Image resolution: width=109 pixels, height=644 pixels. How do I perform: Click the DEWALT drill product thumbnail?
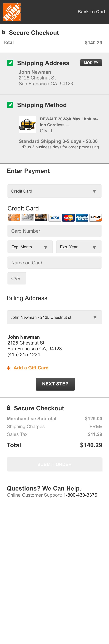(27, 125)
